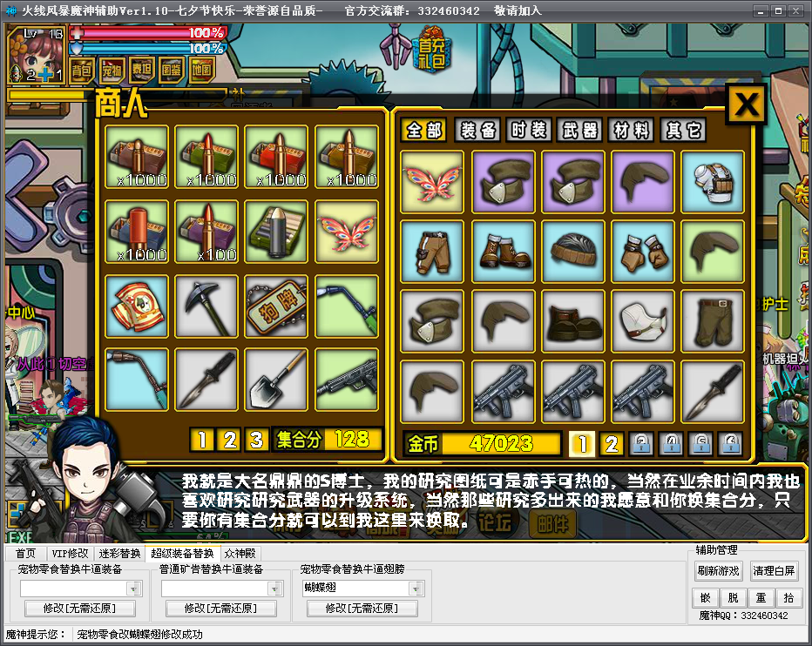The height and width of the screenshot is (646, 812).
Task: Select the medical armband item in shop
Action: click(x=138, y=306)
